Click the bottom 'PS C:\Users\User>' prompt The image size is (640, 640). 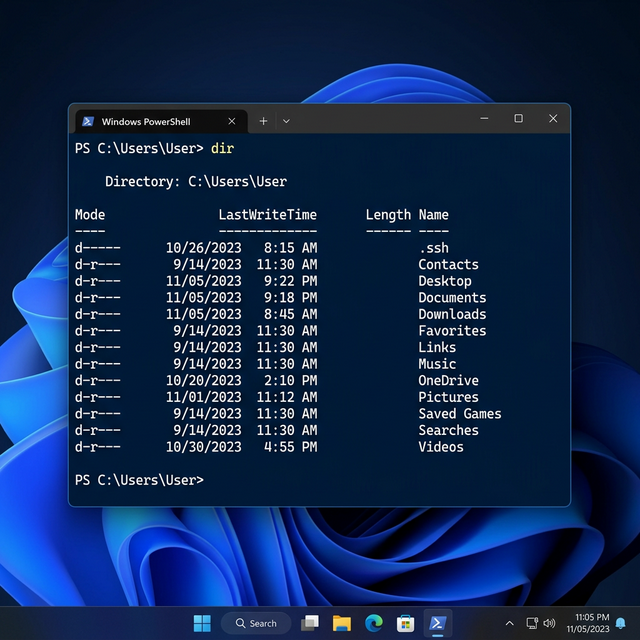[x=139, y=480]
